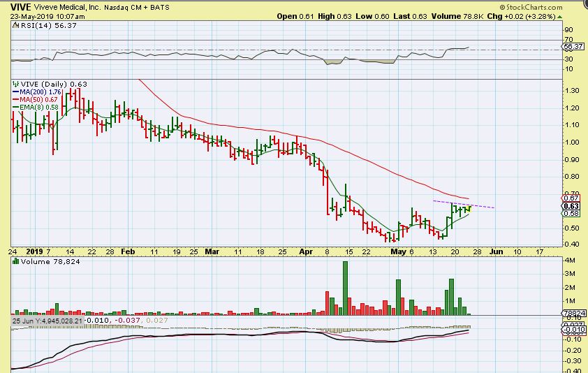This screenshot has width=588, height=373.
Task: Select the green EMA(8) 0.58 legend marker
Action: (16, 108)
